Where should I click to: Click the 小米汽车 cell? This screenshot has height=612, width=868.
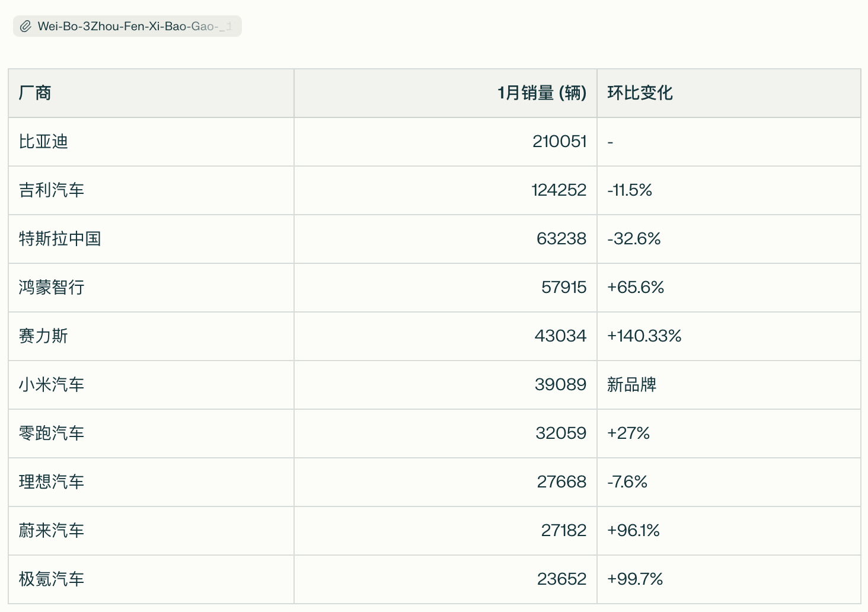52,385
